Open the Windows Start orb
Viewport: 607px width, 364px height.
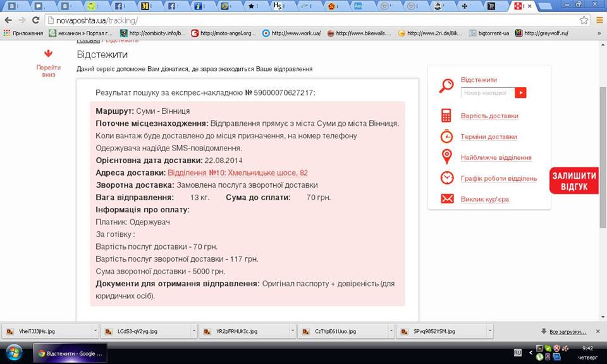click(13, 353)
